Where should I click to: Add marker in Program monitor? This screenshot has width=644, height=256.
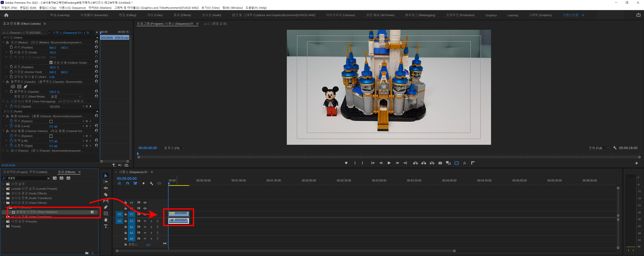346,163
